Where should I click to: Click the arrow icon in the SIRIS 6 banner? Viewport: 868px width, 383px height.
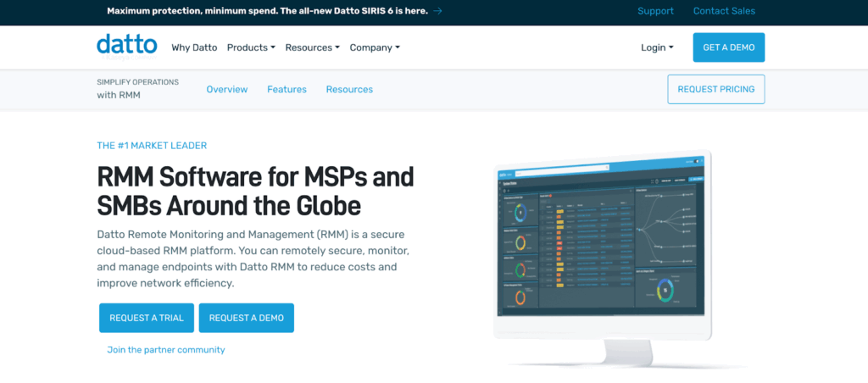437,11
